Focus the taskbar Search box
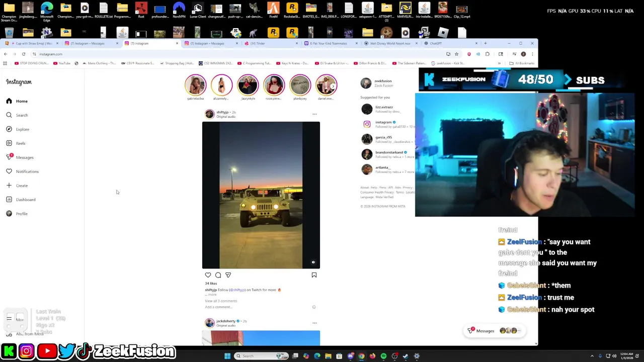644x362 pixels. (x=262, y=356)
